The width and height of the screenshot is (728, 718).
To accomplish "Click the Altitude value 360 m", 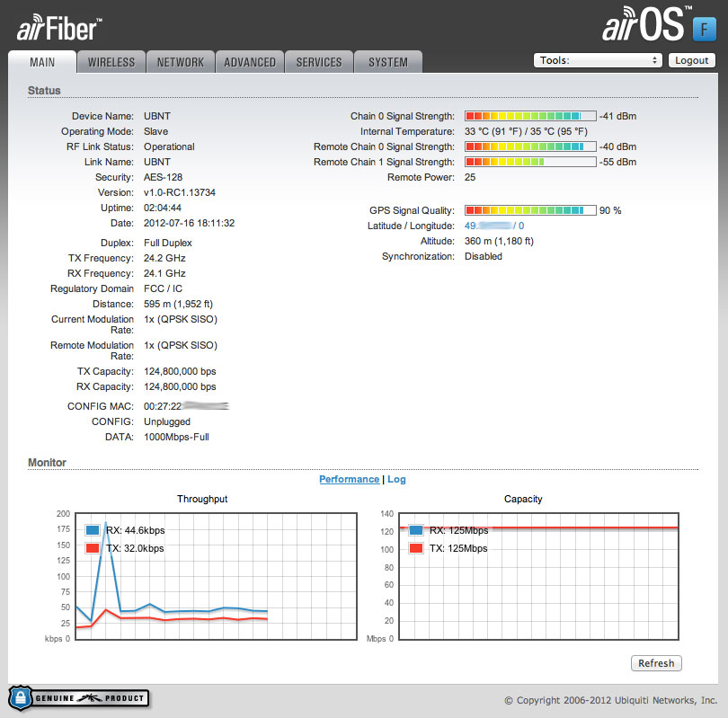I will click(x=499, y=241).
